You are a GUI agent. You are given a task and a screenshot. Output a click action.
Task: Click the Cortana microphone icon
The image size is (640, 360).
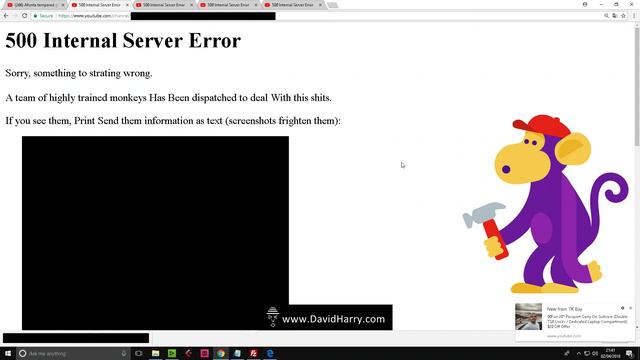point(124,353)
